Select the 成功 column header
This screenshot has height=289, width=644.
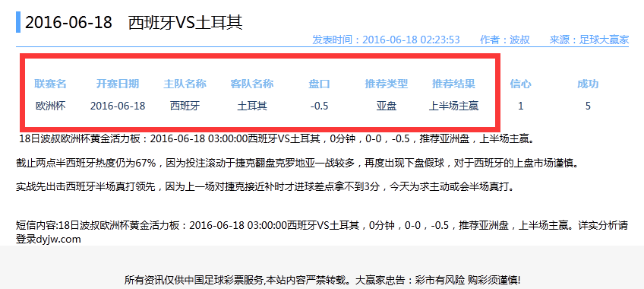click(588, 84)
